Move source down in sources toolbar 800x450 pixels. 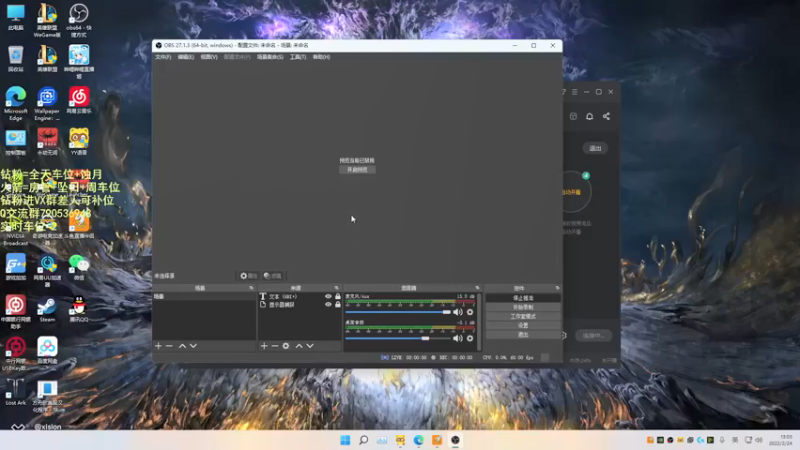[310, 346]
